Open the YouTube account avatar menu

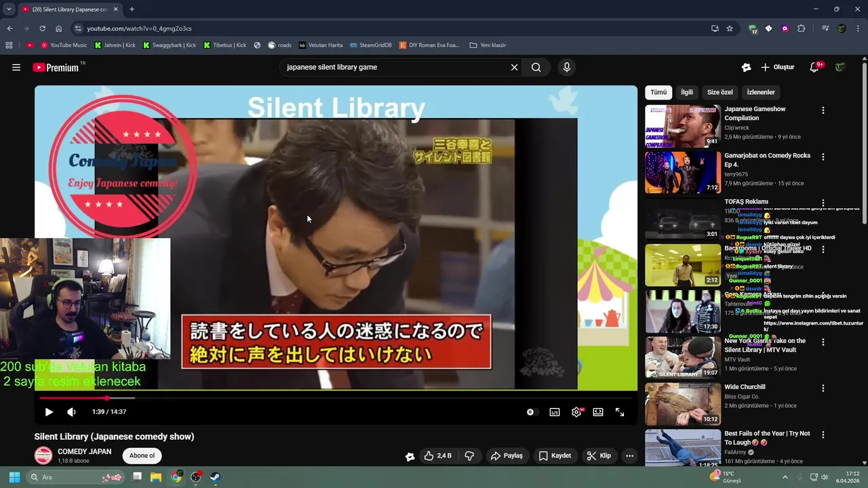click(840, 67)
